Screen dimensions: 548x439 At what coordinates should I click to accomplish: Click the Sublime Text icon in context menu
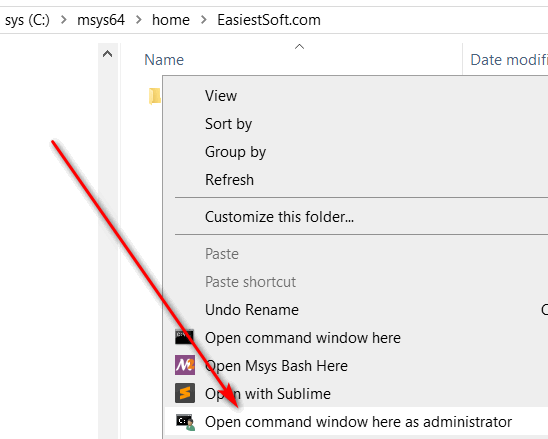coord(185,393)
